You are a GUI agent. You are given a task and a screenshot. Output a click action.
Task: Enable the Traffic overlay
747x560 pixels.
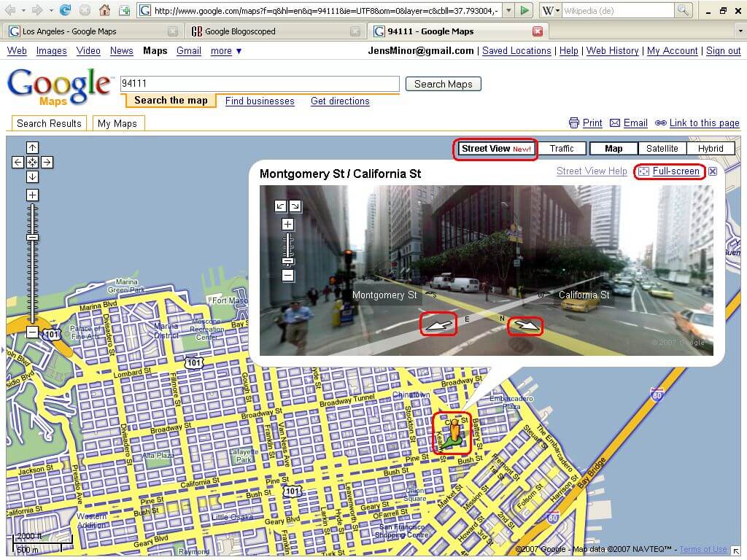(562, 149)
